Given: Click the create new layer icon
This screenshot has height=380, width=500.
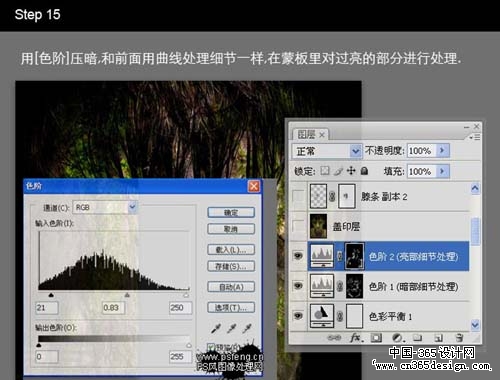Looking at the screenshot, I should [x=438, y=338].
